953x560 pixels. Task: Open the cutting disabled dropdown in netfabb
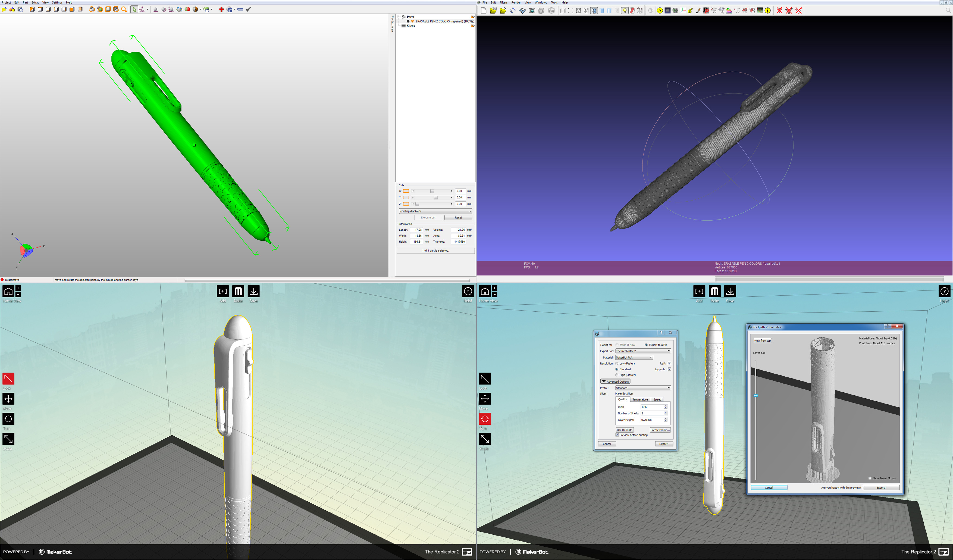[435, 211]
